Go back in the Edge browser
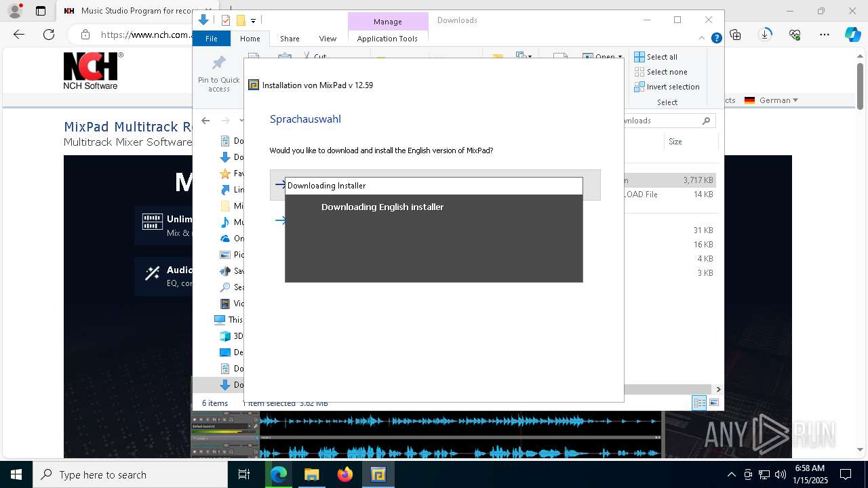This screenshot has width=868, height=488. pos(19,35)
